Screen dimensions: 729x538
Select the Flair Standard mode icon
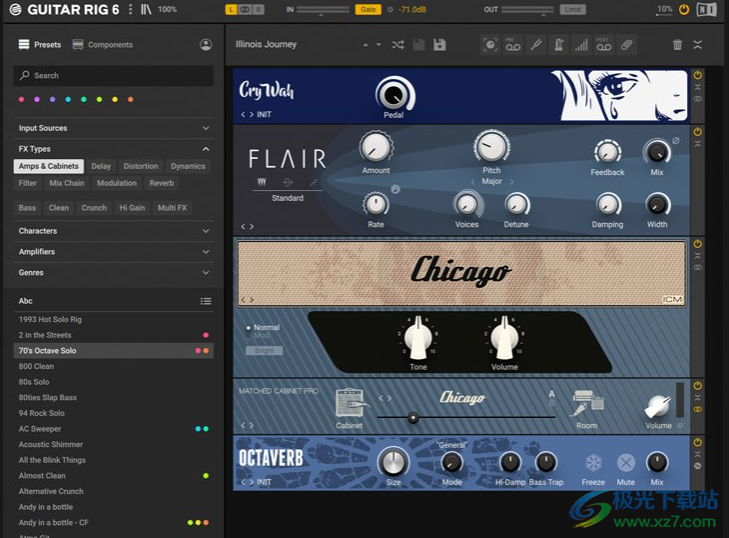coord(262,182)
